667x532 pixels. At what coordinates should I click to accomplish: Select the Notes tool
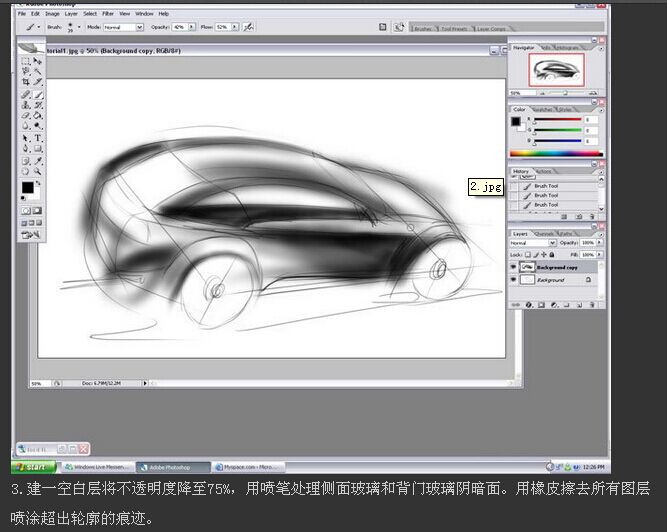click(x=26, y=161)
